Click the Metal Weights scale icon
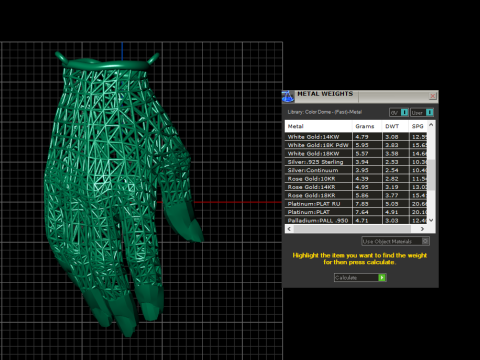This screenshot has height=360, width=480. 288,96
